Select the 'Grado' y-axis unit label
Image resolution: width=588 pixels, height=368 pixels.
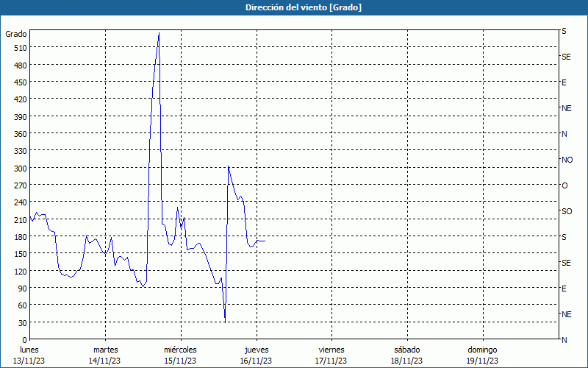coord(16,34)
